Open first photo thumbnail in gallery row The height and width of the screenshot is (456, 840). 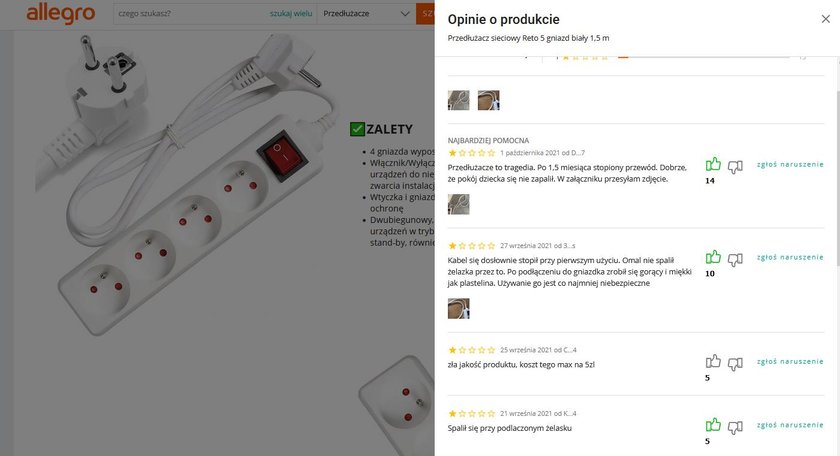(459, 100)
